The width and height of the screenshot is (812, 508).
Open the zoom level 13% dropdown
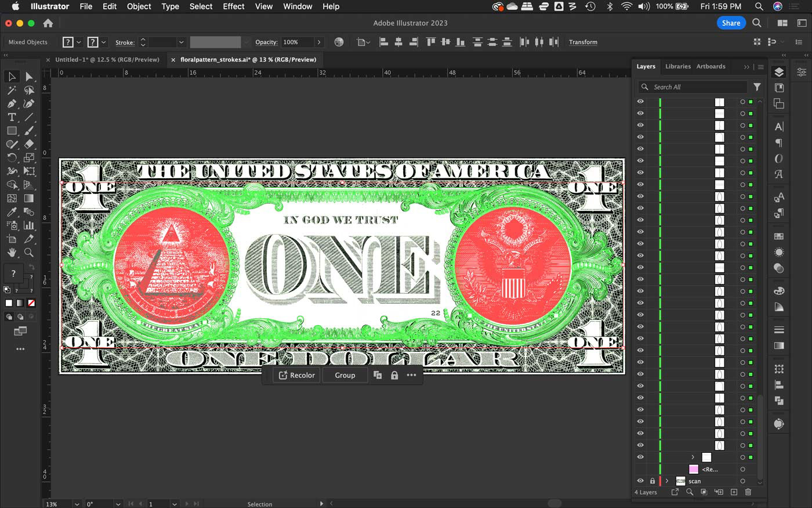click(77, 504)
